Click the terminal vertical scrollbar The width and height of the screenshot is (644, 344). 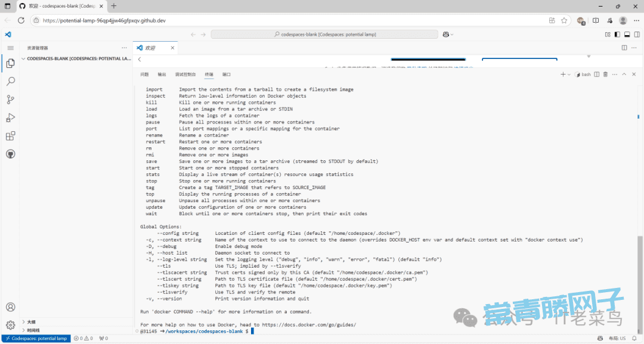pos(640,284)
